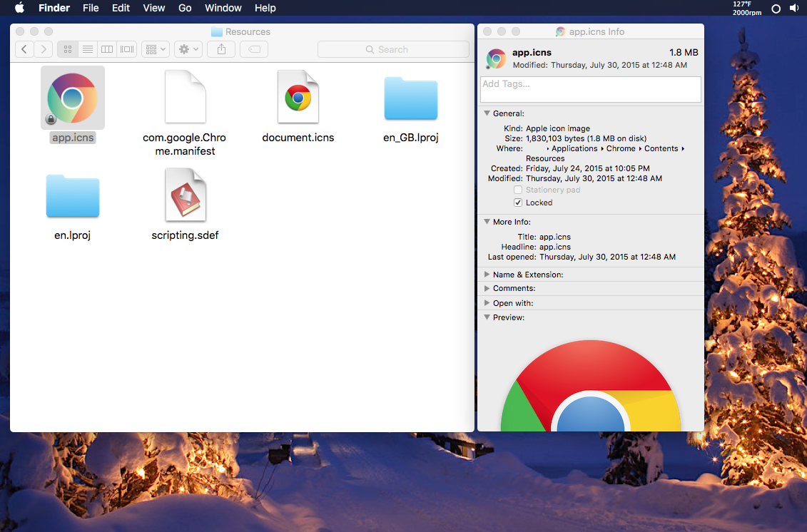Click Chrome in the Where path
The image size is (807, 532).
pyautogui.click(x=621, y=148)
